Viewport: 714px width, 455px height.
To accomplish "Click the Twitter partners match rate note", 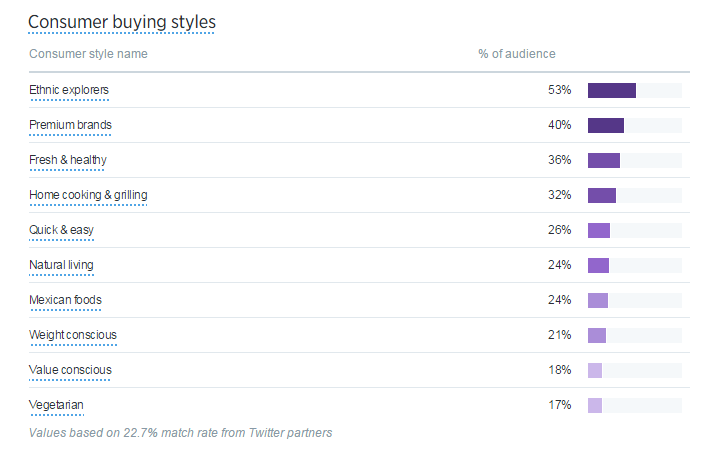I will coord(180,433).
